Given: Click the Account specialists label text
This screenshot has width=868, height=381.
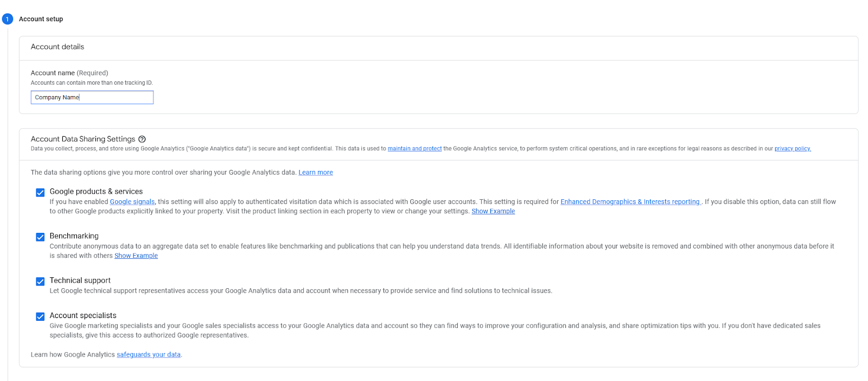Looking at the screenshot, I should coord(83,315).
